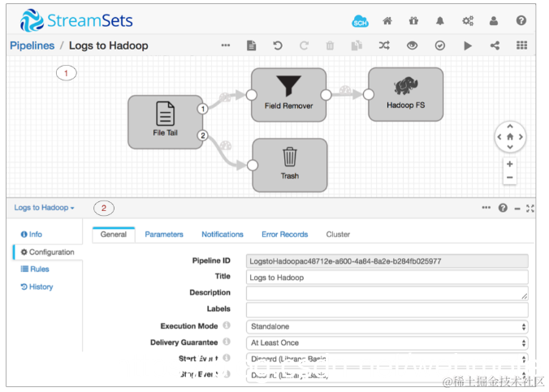Select the Trash stage
Image resolution: width=549 pixels, height=392 pixels.
tap(290, 166)
